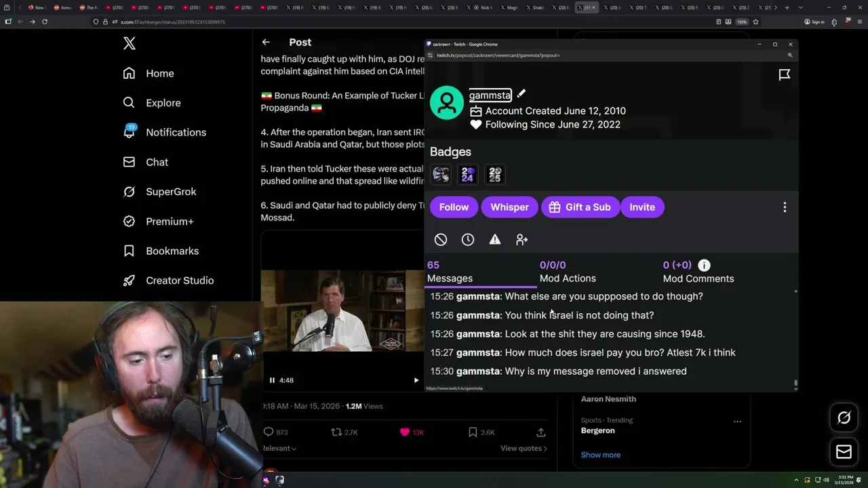The image size is (868, 488).
Task: Click play arrow at video bar right
Action: [x=416, y=380]
